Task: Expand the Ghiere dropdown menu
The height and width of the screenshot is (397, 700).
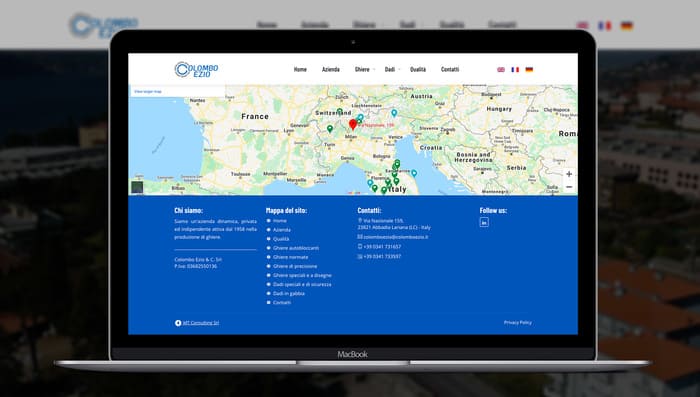Action: click(x=365, y=69)
